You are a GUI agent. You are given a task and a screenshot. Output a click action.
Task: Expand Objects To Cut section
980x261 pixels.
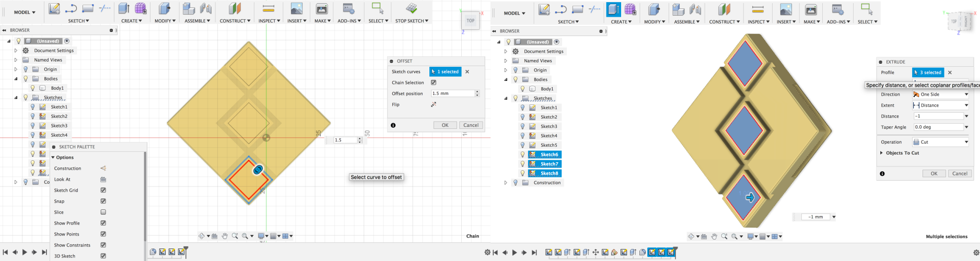(881, 153)
